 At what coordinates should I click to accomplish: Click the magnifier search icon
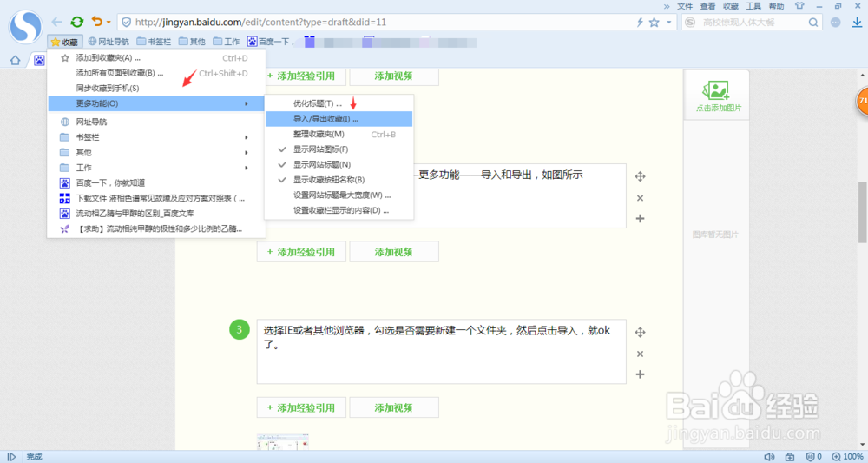pyautogui.click(x=812, y=23)
